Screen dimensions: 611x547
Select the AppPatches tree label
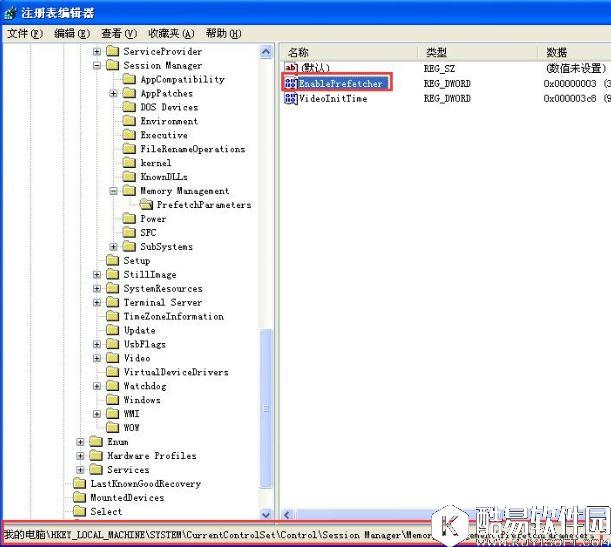click(x=167, y=94)
